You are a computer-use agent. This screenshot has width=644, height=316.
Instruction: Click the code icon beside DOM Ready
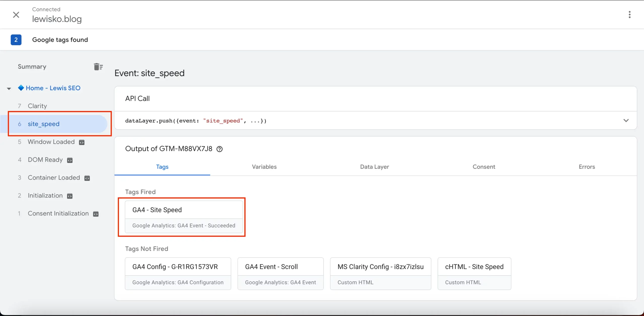click(70, 160)
